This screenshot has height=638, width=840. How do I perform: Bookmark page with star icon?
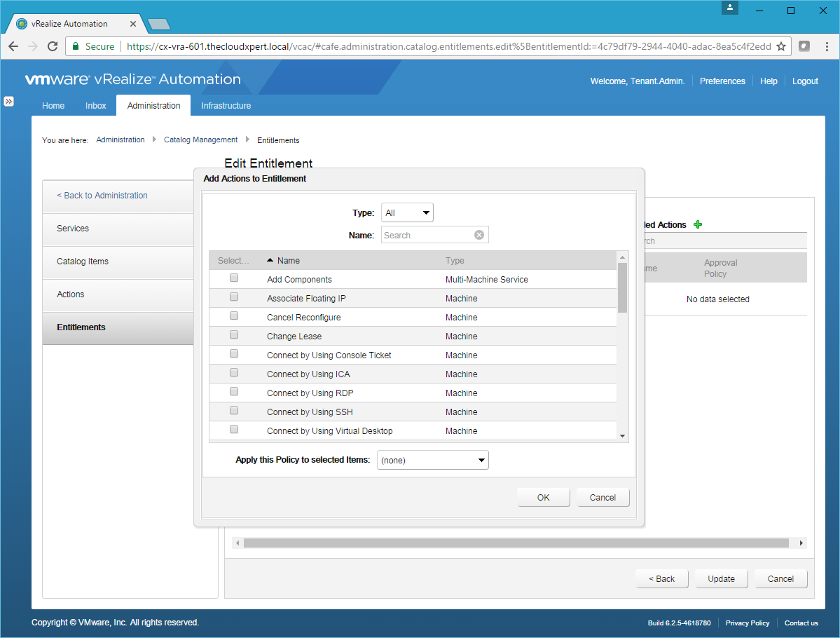click(781, 46)
